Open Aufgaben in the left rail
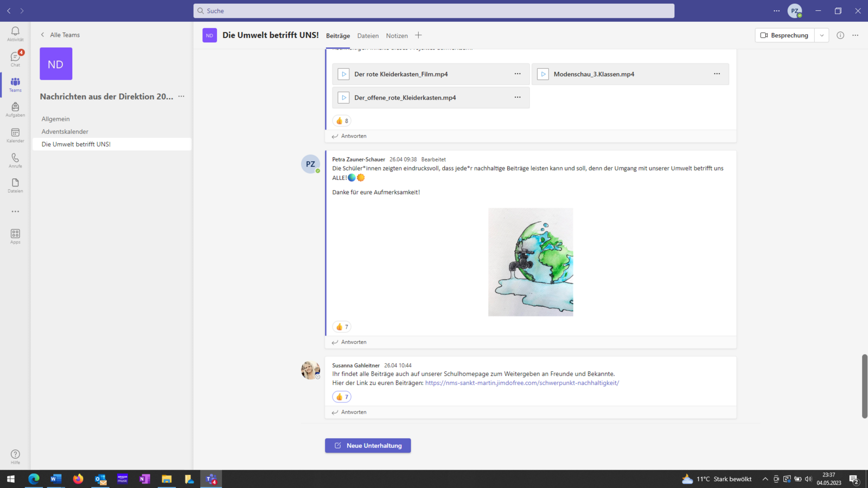The image size is (868, 488). 15,110
